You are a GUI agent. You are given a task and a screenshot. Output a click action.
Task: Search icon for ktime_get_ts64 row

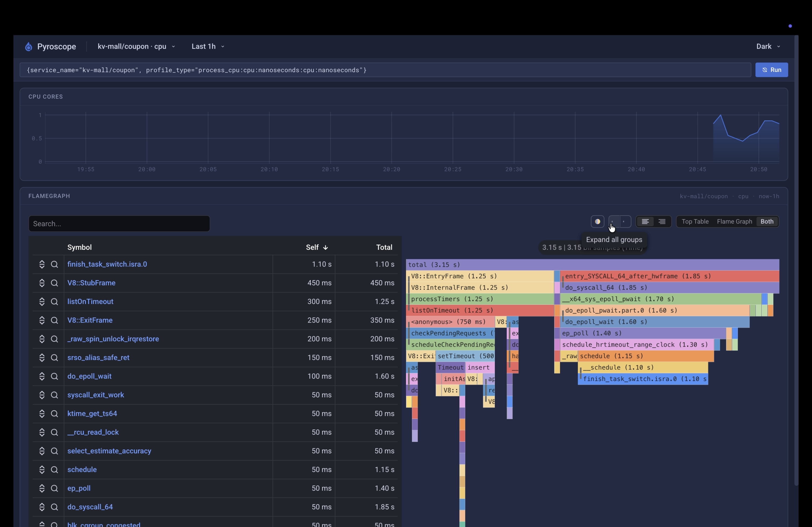click(54, 414)
